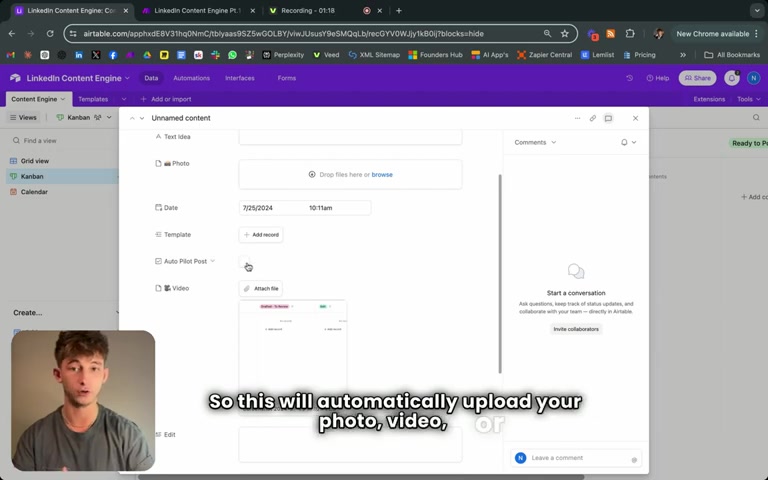
Task: Reload the page
Action: 50,34
